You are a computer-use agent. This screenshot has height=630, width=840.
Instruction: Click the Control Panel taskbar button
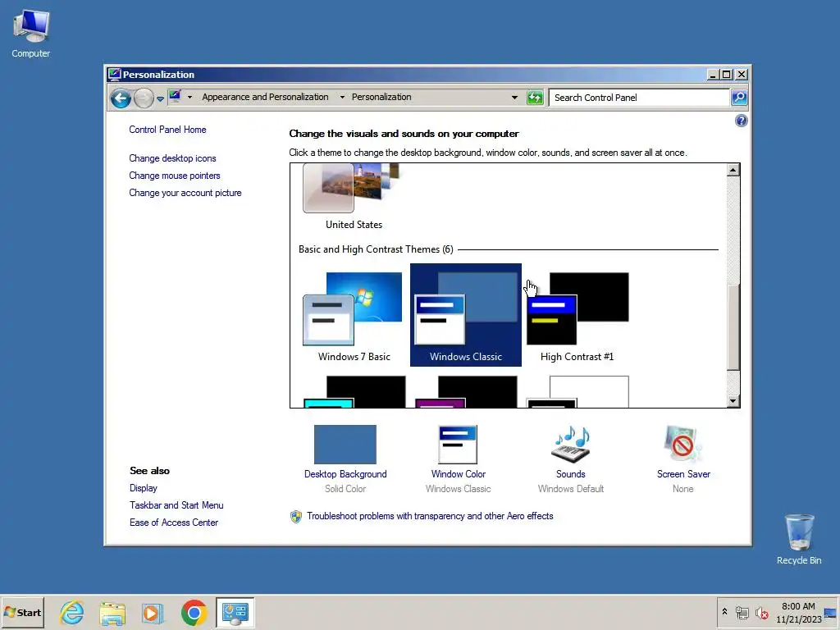coord(235,612)
